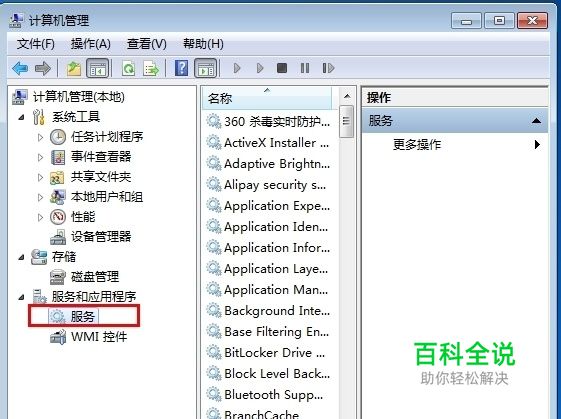Collapse the 服务和应用程序 tree node
Viewport: 561px width, 419px height.
point(21,297)
